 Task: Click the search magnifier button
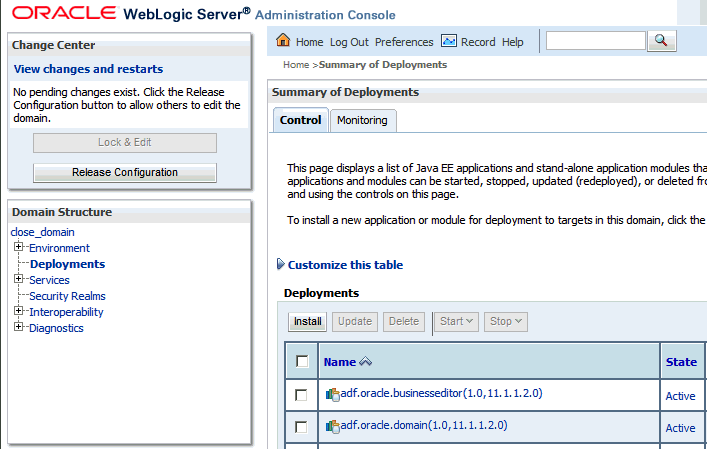coord(662,41)
